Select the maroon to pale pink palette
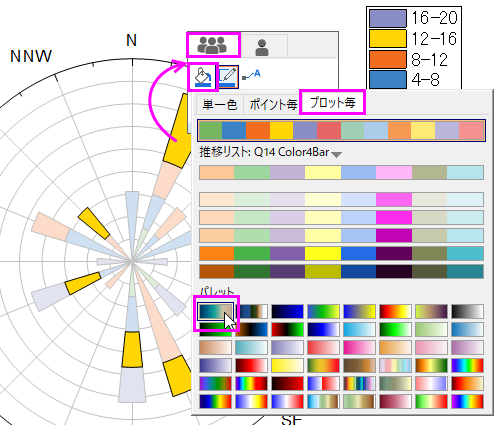 point(395,401)
